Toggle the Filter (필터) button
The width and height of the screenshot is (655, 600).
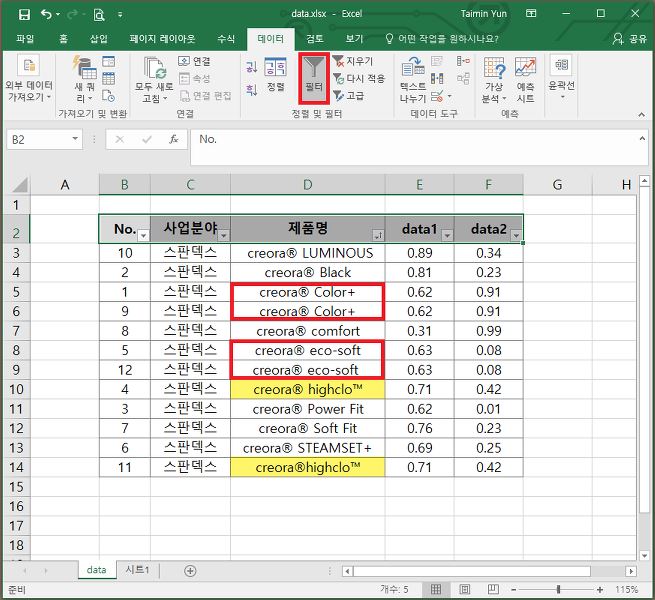pyautogui.click(x=314, y=78)
